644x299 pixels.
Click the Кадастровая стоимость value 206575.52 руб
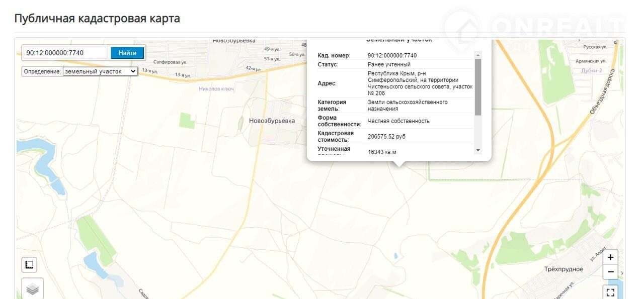(x=386, y=136)
